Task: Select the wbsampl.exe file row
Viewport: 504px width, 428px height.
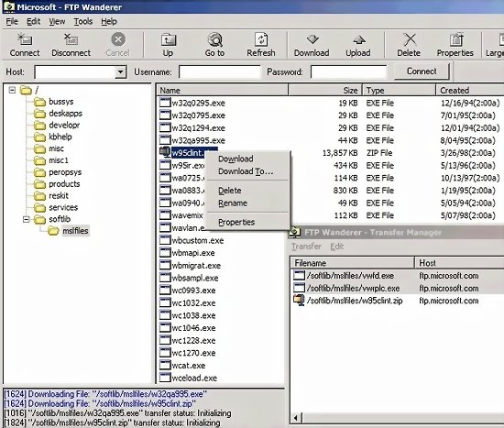Action: point(189,278)
